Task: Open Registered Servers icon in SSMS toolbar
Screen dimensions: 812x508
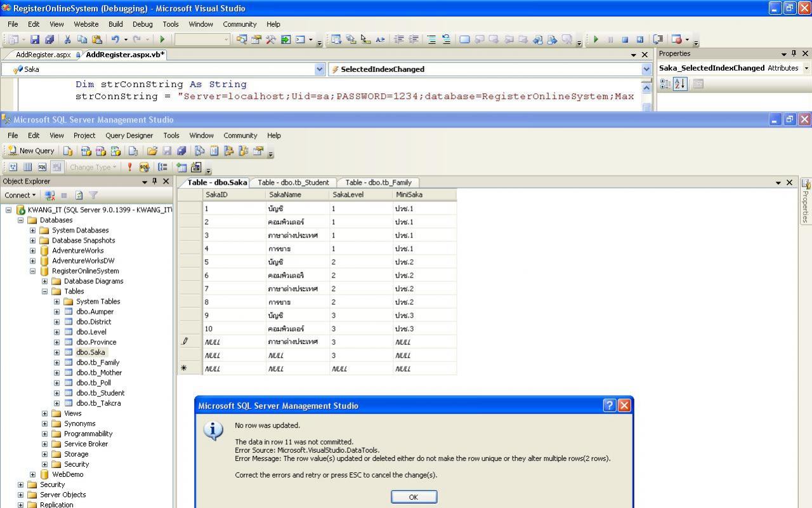Action: pyautogui.click(x=199, y=150)
